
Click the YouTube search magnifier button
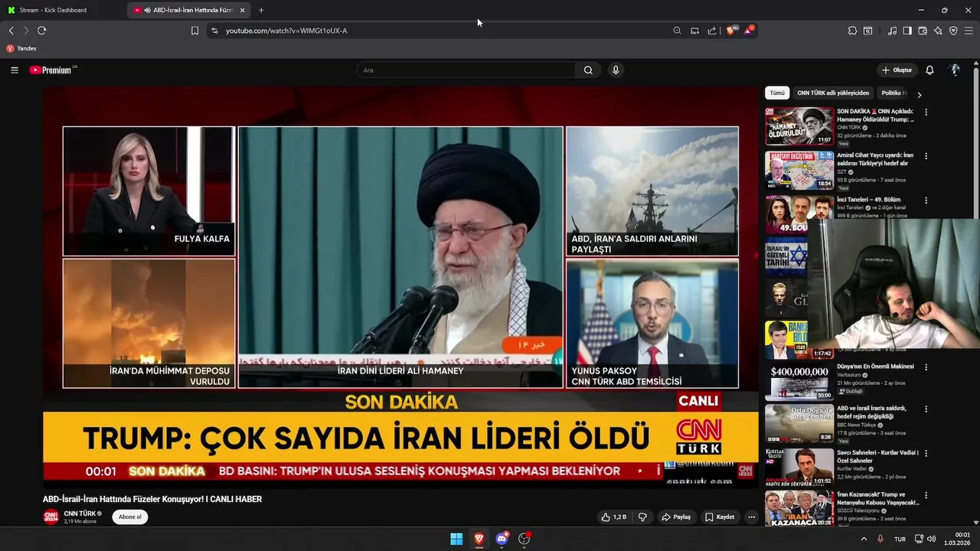pyautogui.click(x=588, y=70)
